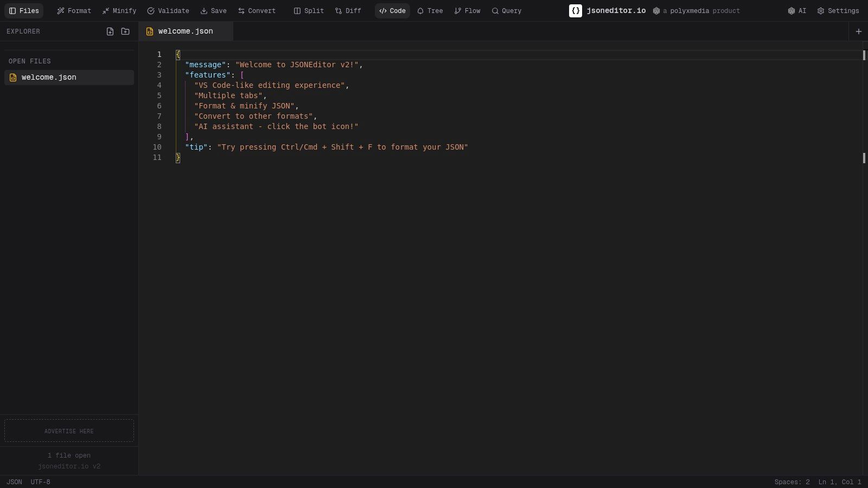
Task: Open the Query tool
Action: pos(506,11)
